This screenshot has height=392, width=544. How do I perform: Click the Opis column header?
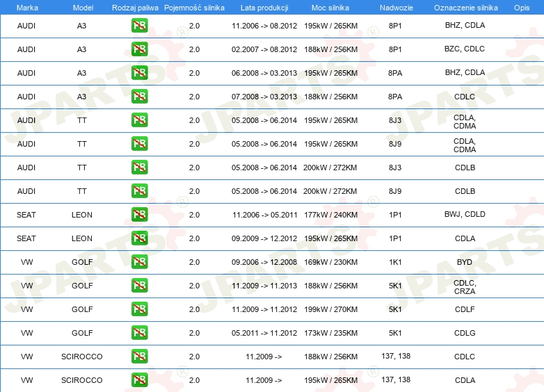pyautogui.click(x=522, y=8)
